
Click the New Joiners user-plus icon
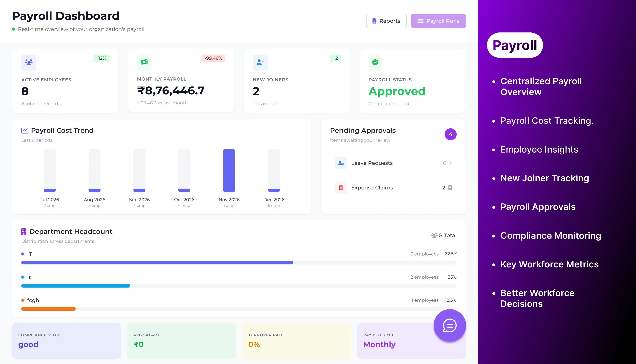(x=260, y=62)
